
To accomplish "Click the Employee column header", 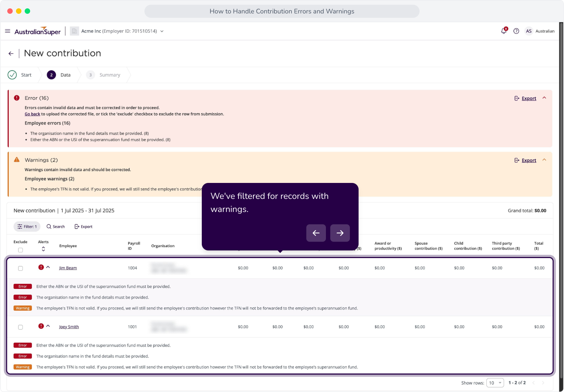I will click(68, 246).
